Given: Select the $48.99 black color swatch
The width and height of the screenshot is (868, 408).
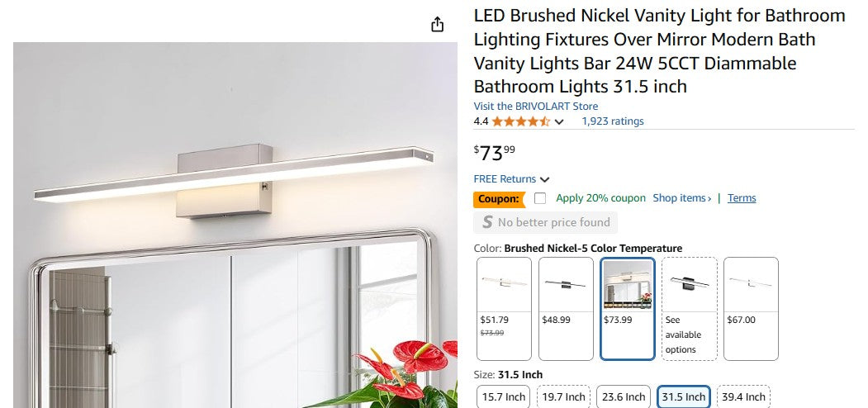Looking at the screenshot, I should tap(566, 308).
